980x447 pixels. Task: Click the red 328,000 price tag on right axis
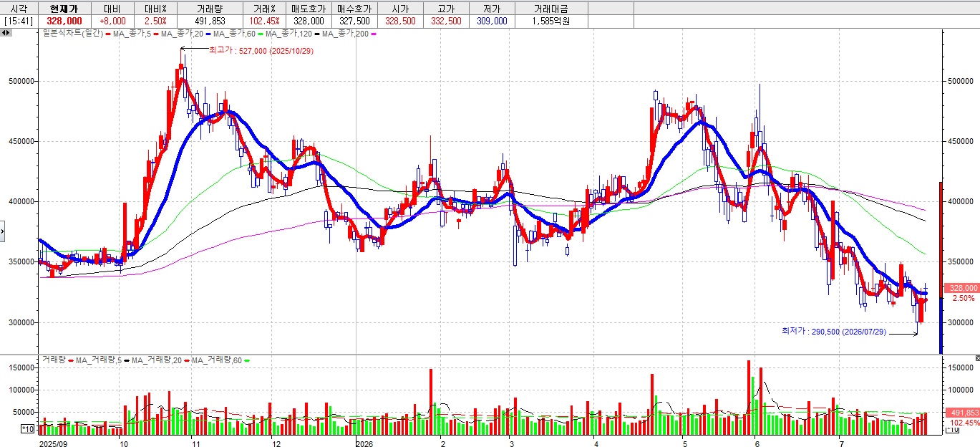tap(961, 288)
